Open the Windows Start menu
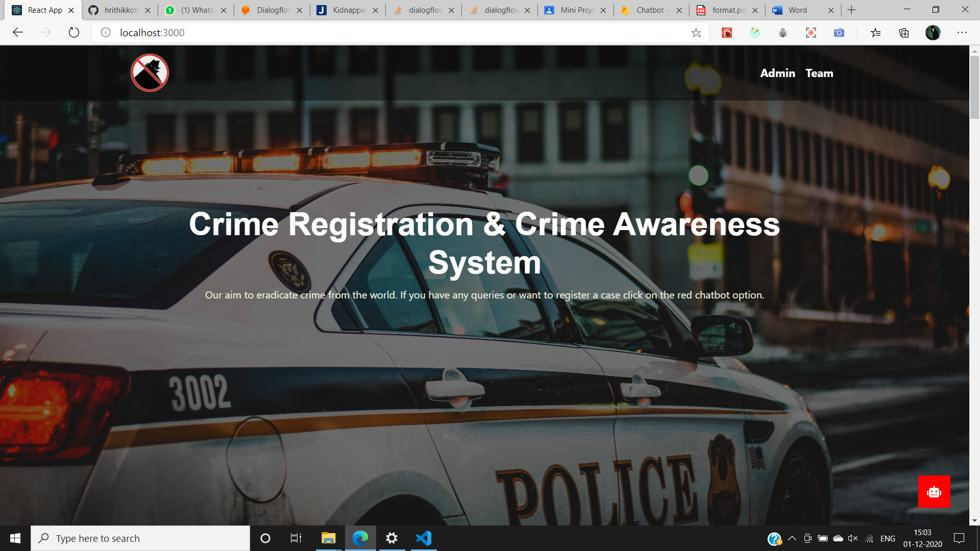Viewport: 980px width, 551px height. pyautogui.click(x=15, y=538)
